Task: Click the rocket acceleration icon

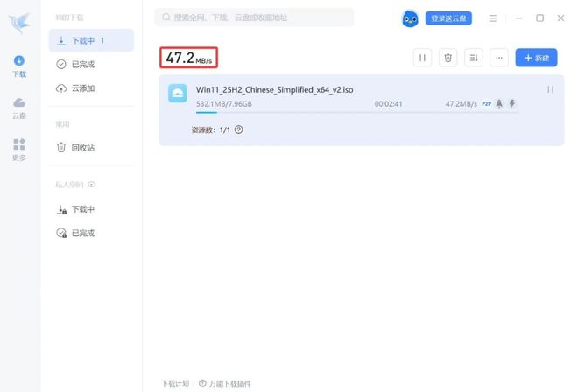Action: pyautogui.click(x=499, y=103)
